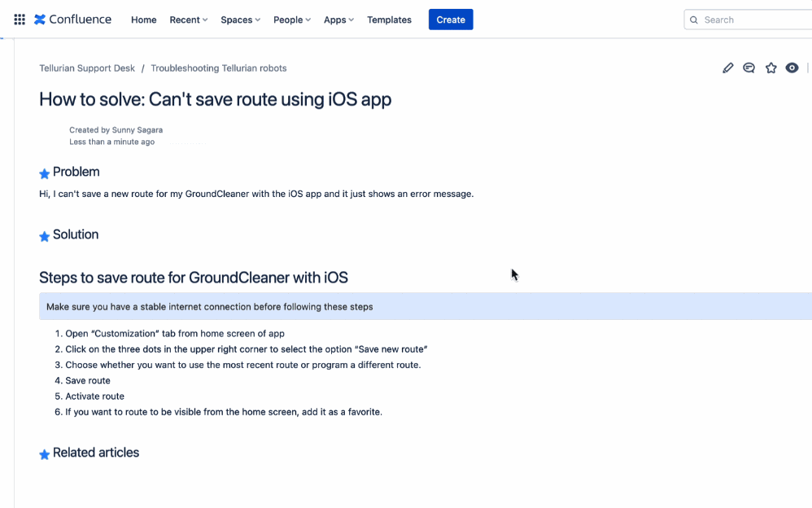Click the star icon beside Solution heading
Viewport: 812px width, 508px height.
click(45, 236)
